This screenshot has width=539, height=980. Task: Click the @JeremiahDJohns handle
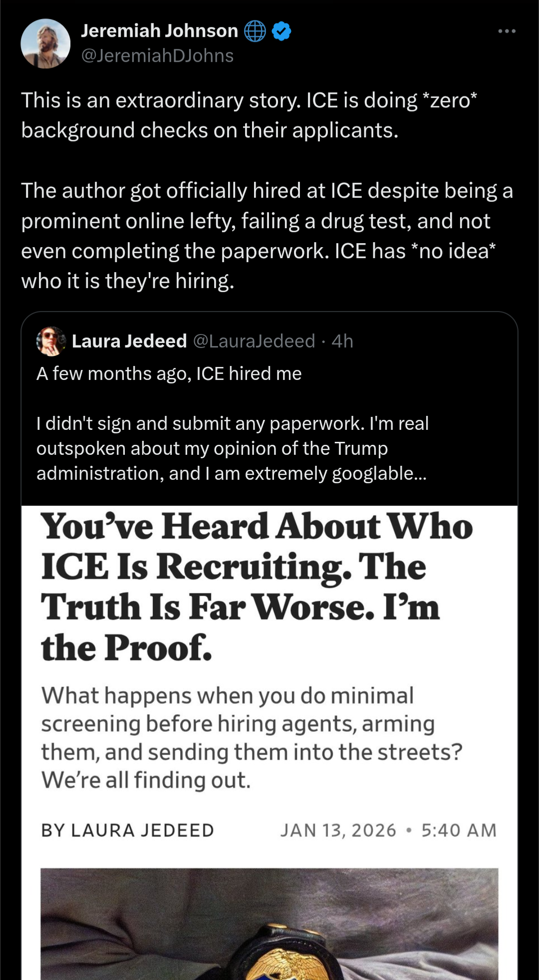(157, 55)
